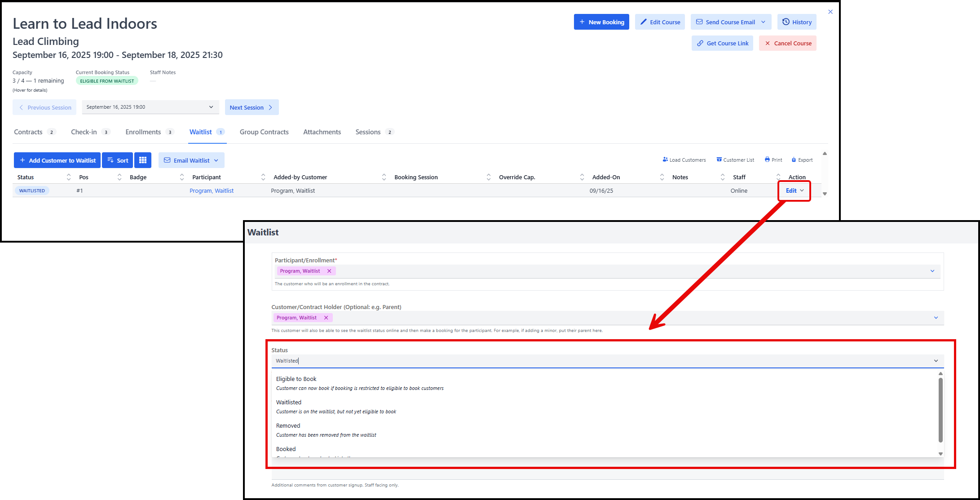Remove Program, Waitlist tag from Contract Holder
The height and width of the screenshot is (500, 980).
coord(326,318)
